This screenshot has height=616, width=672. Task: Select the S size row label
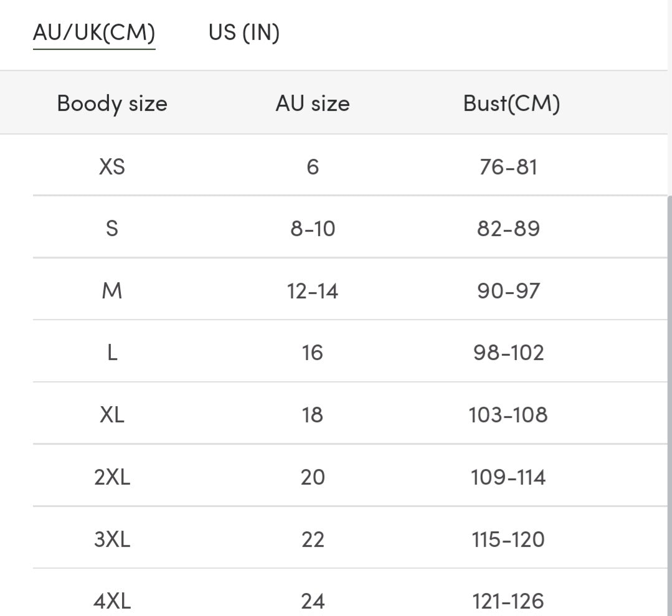pos(112,229)
